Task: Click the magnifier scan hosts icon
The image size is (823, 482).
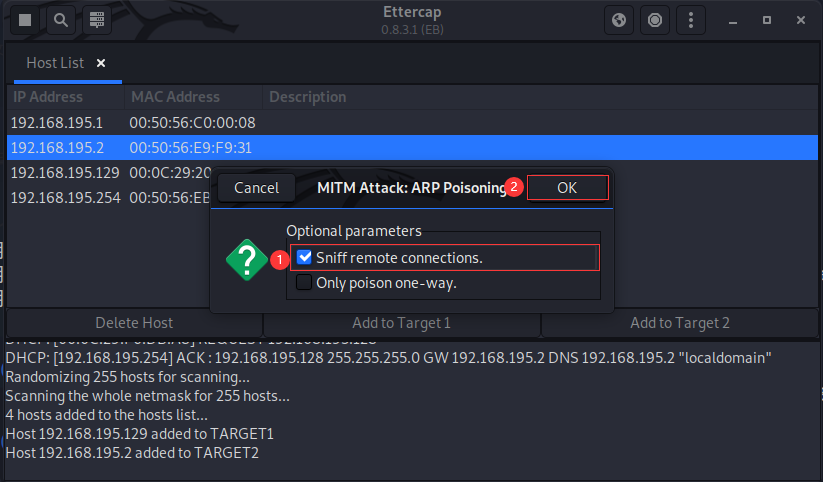Action: 61,19
